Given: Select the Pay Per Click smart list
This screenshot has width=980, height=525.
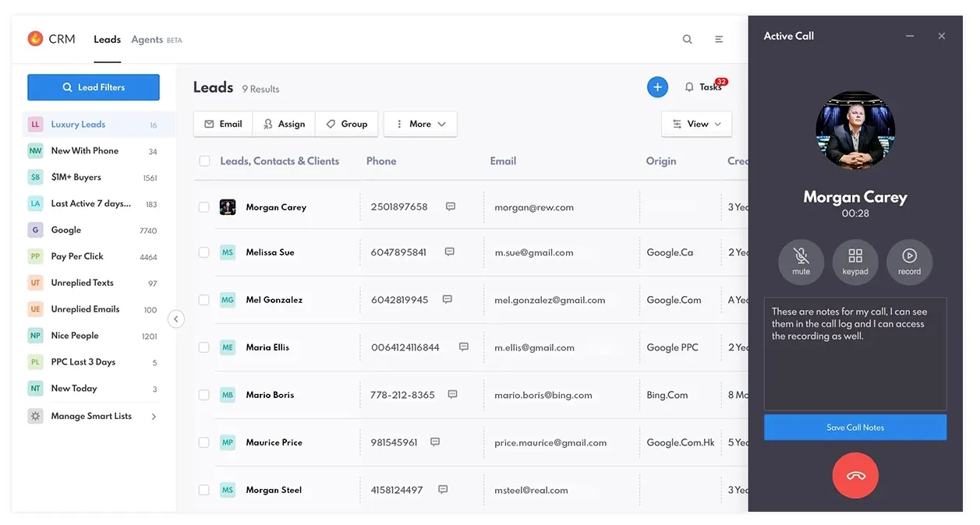Looking at the screenshot, I should tap(99, 256).
